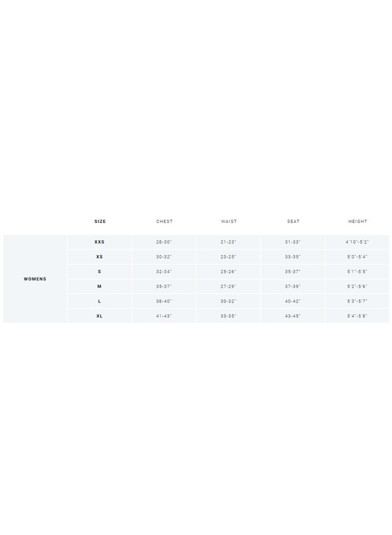Click the XS size row label
The image size is (392, 535).
click(100, 257)
